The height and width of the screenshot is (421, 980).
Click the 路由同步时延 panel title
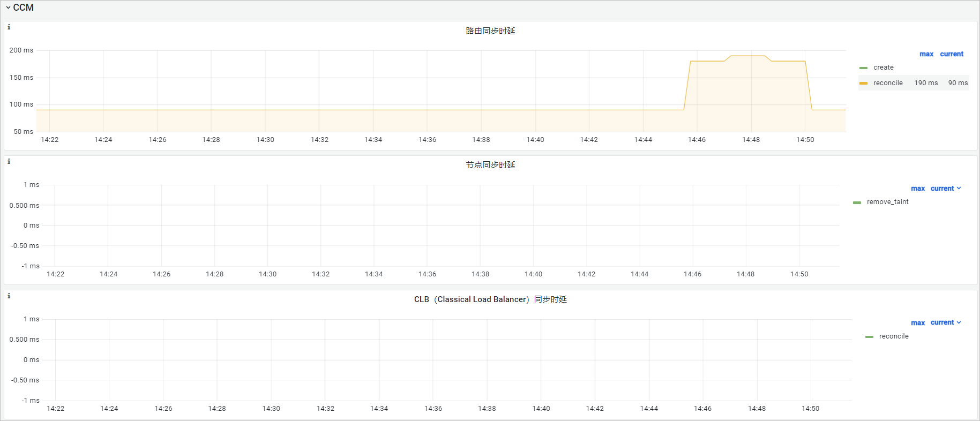click(x=490, y=31)
